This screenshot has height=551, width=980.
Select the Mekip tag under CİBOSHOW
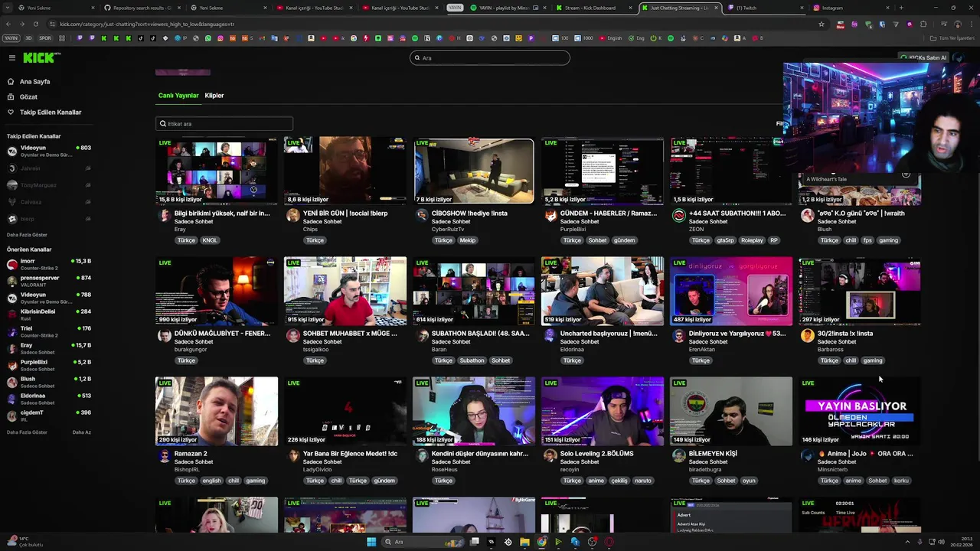pyautogui.click(x=467, y=240)
